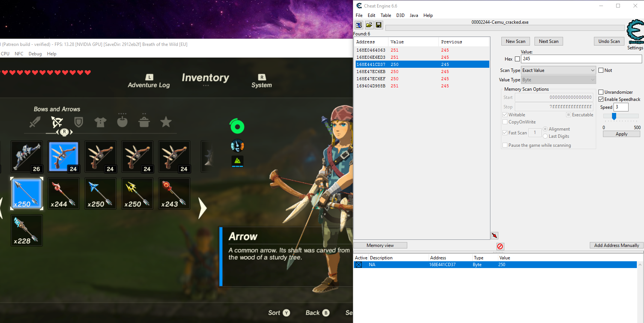The height and width of the screenshot is (323, 644).
Task: Select the Ancient Arrow x228 slot
Action: tap(27, 230)
